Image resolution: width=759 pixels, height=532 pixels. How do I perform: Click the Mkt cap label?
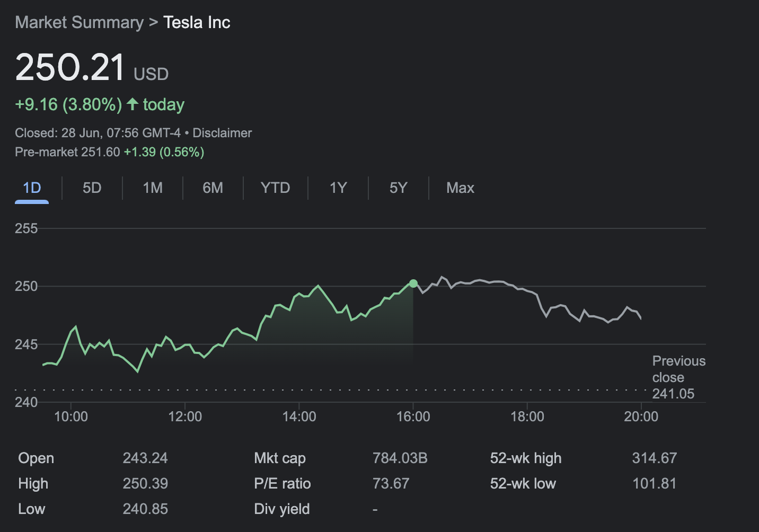click(x=280, y=458)
